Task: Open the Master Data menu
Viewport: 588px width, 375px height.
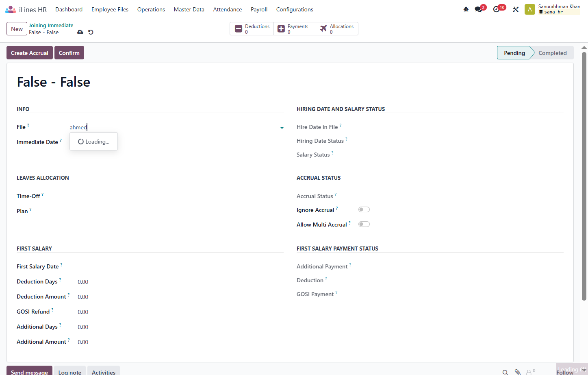Action: [x=189, y=9]
